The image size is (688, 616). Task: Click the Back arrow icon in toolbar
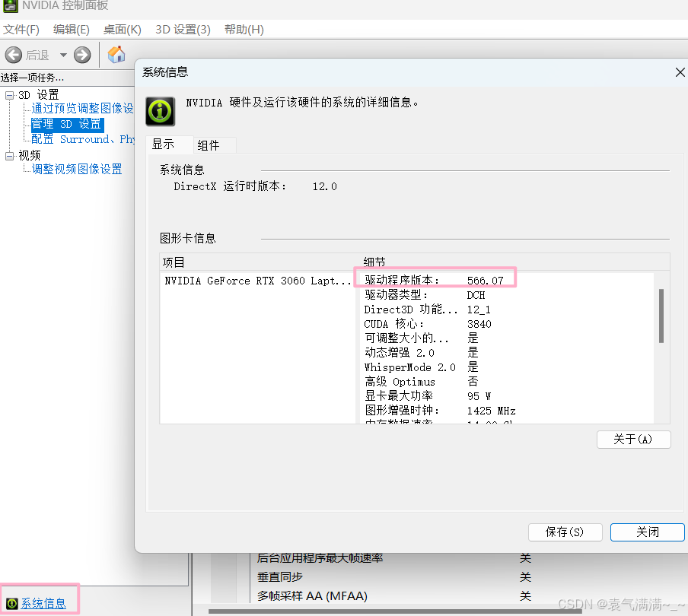pos(14,56)
